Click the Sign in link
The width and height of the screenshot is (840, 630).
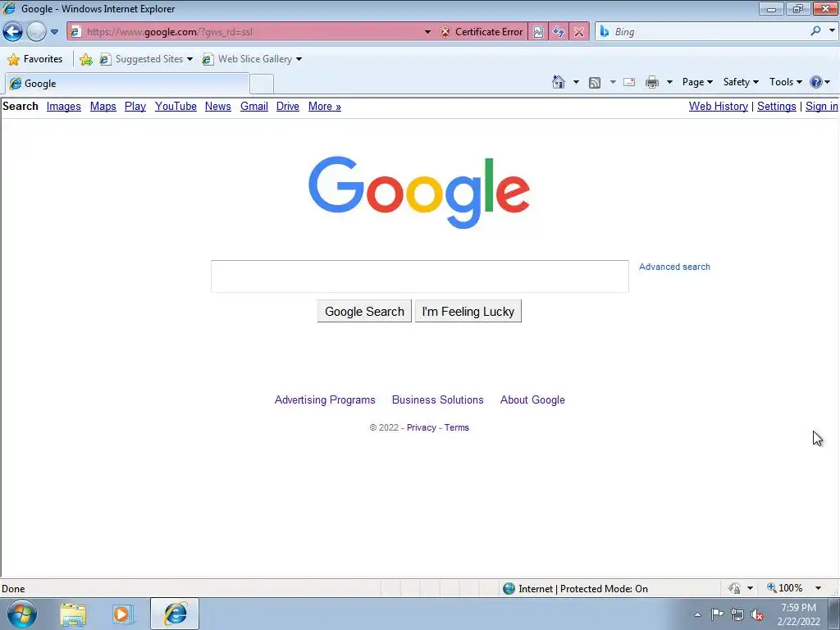[x=821, y=106]
